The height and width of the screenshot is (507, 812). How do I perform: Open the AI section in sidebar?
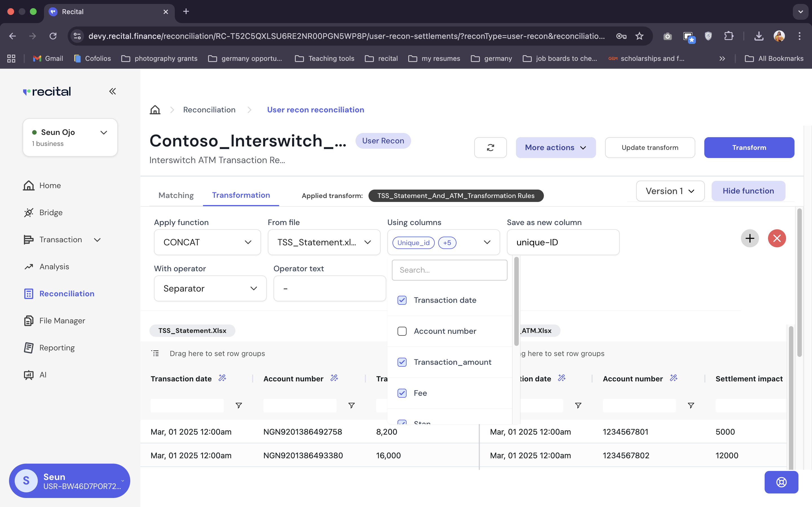click(x=42, y=375)
